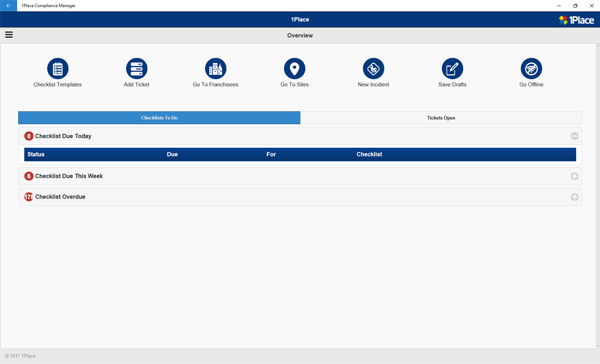Restore down the application window
This screenshot has height=364, width=600.
pyautogui.click(x=575, y=5)
